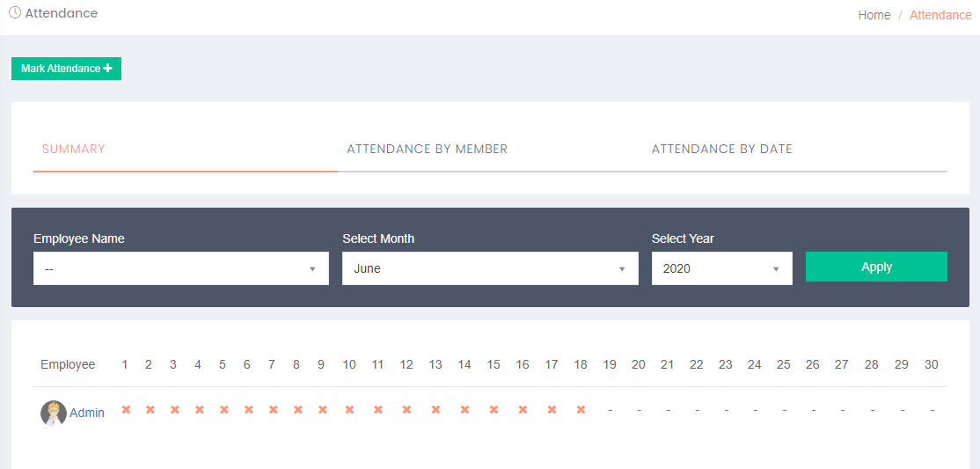Click the absent cross for day 10
Screen dimensions: 980x469
[349, 409]
